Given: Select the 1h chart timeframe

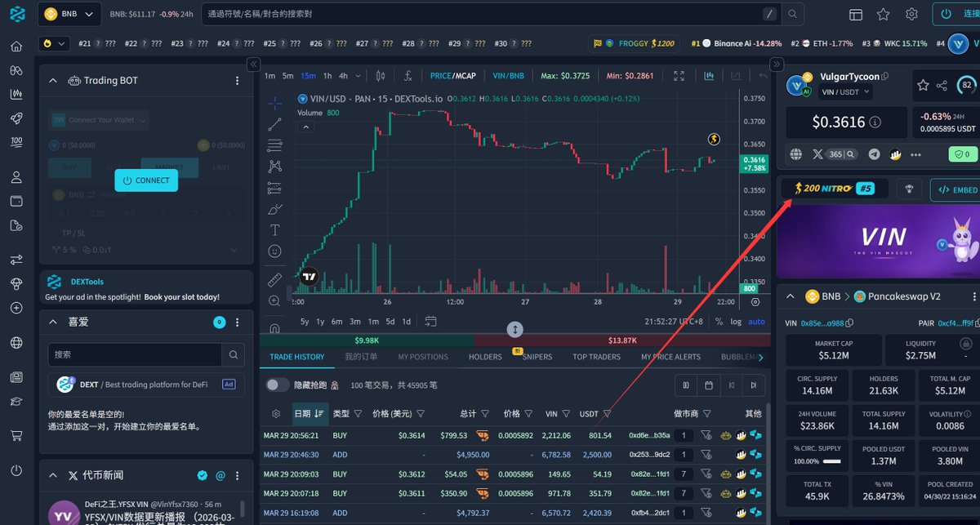Looking at the screenshot, I should click(x=327, y=76).
